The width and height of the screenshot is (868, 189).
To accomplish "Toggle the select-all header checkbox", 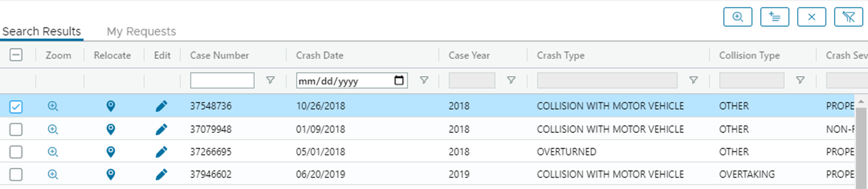I will coord(16,55).
